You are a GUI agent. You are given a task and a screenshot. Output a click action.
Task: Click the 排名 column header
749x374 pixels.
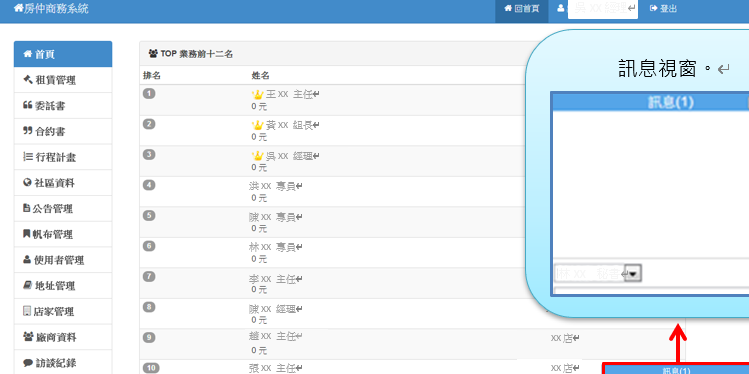[x=151, y=75]
